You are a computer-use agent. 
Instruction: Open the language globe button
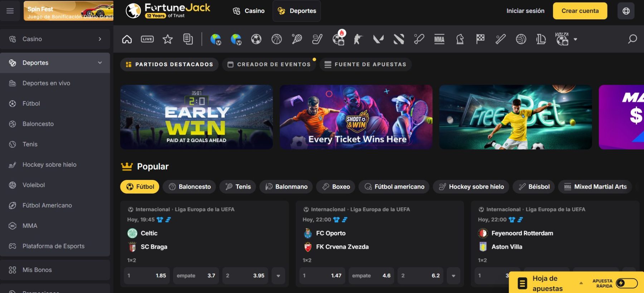pyautogui.click(x=626, y=11)
